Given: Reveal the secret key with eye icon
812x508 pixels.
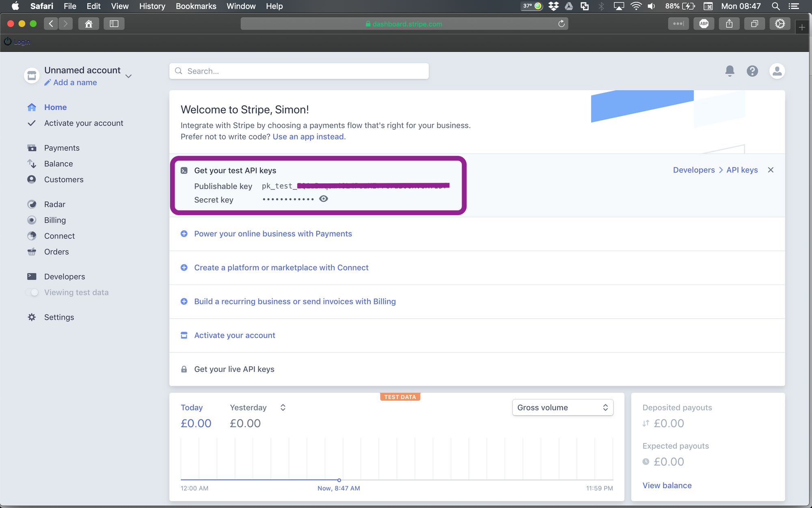Looking at the screenshot, I should click(324, 199).
